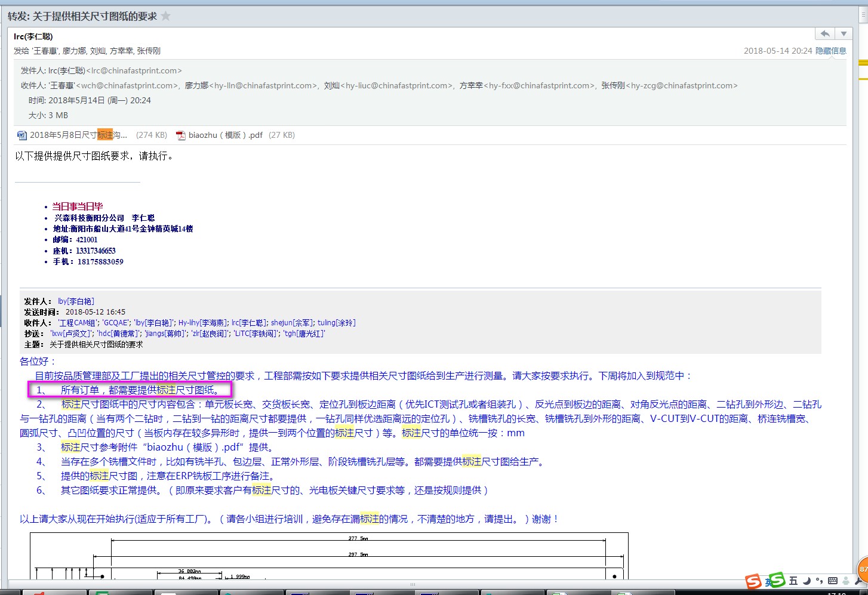Click recipient address wch@chinafastprint.com
Screen dimensions: 868x595
tap(127, 85)
